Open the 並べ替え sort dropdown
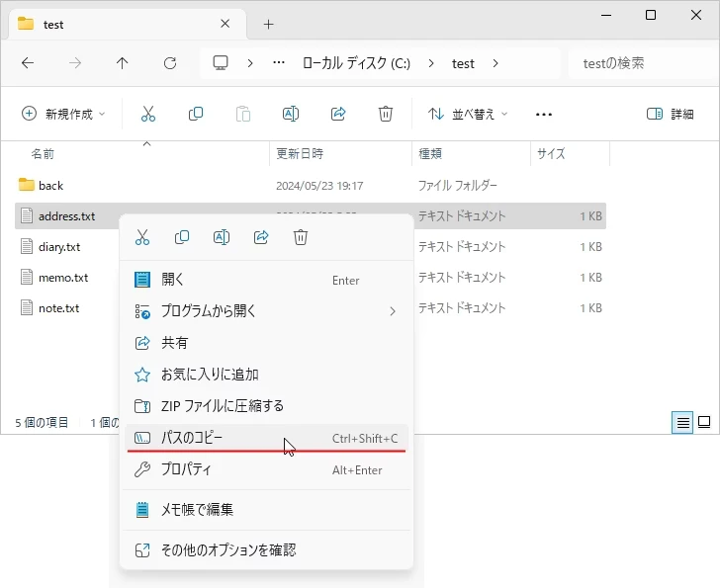The image size is (720, 588). tap(468, 114)
